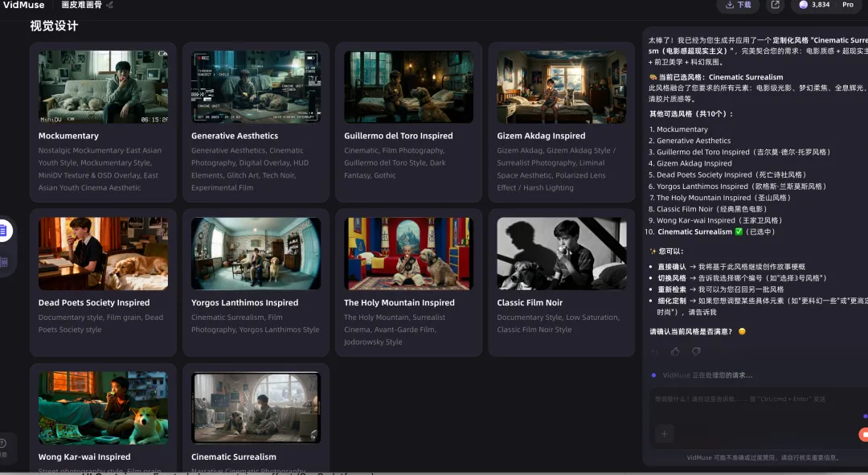Click '6. Yorgos Lanthimos Inspired' in chat list

[x=737, y=186]
